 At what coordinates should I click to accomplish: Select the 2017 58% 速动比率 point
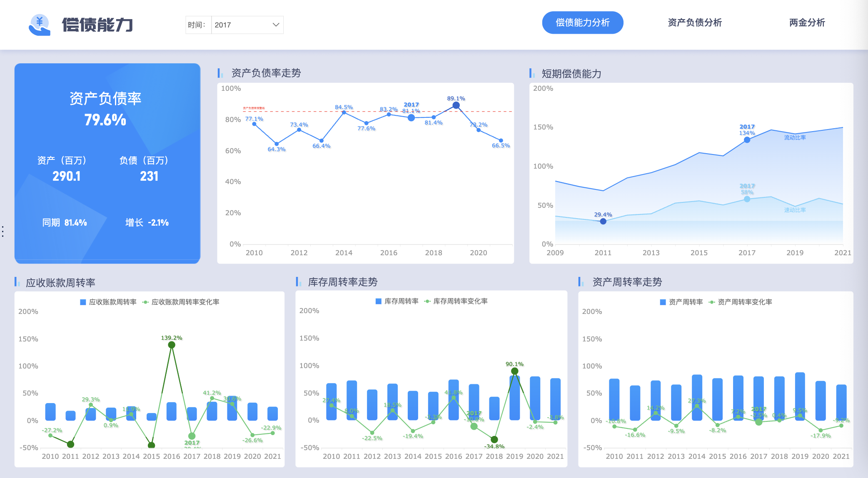pyautogui.click(x=747, y=199)
